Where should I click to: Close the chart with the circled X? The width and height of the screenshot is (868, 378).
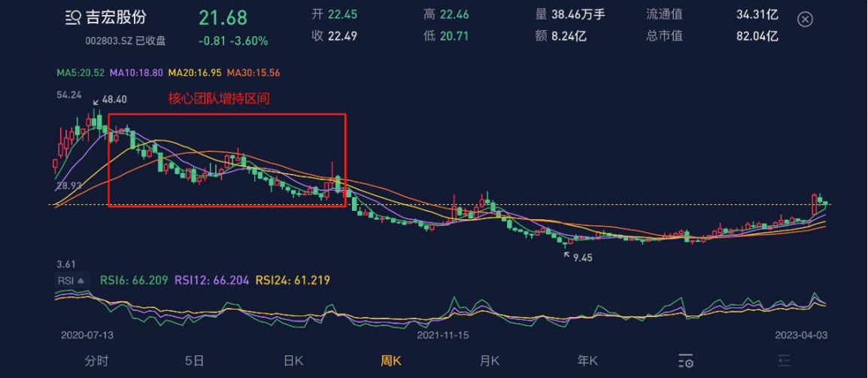(805, 20)
